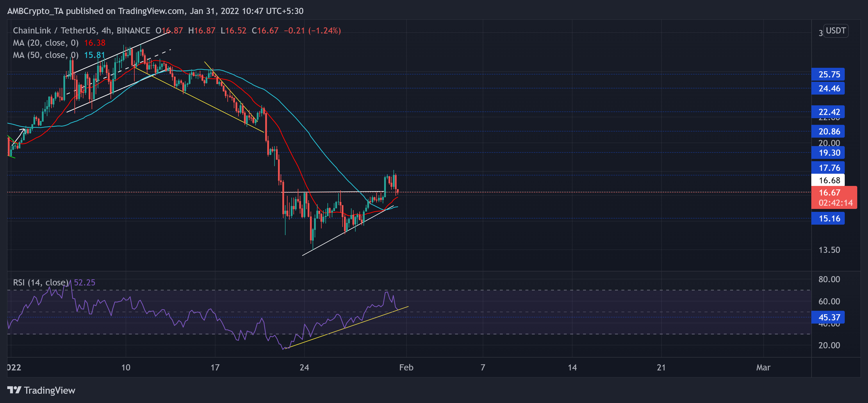Viewport: 868px width, 403px height.
Task: Click the 17.76 price level label
Action: pyautogui.click(x=828, y=168)
